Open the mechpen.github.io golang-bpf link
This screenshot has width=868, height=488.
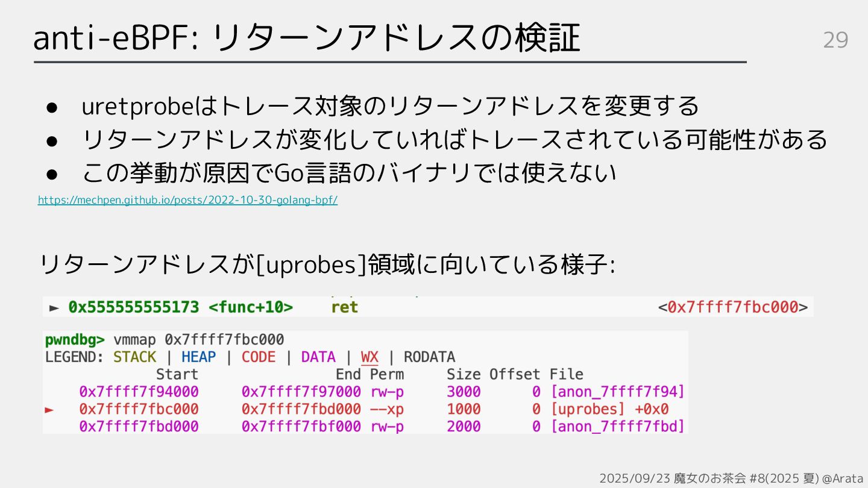187,200
